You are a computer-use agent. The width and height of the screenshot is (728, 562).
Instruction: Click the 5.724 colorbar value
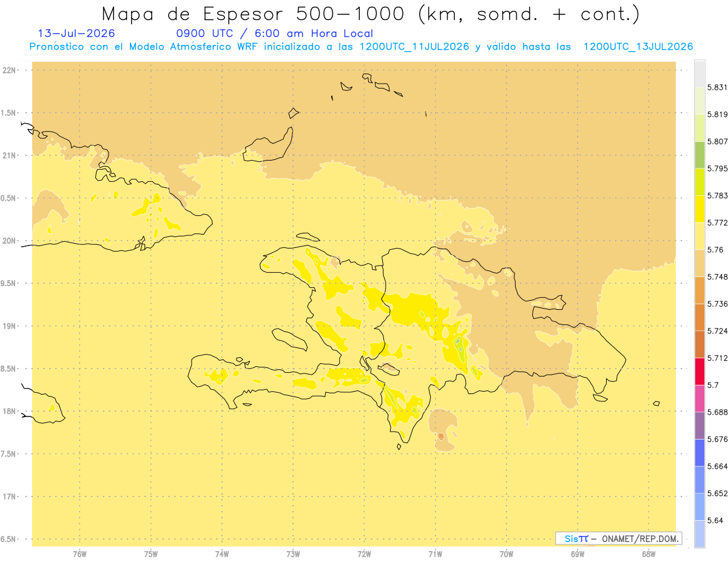[717, 331]
